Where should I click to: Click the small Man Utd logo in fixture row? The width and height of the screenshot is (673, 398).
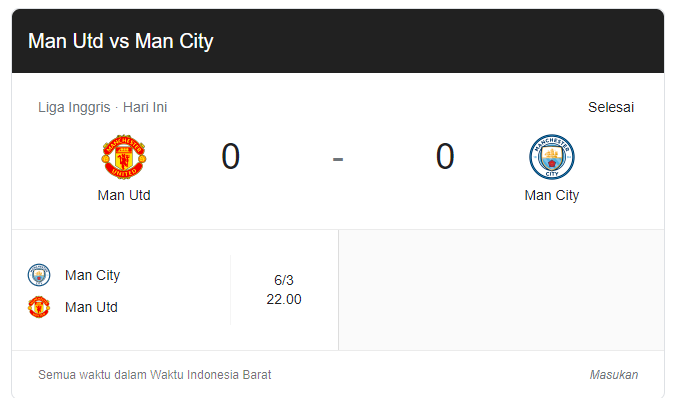coord(39,307)
